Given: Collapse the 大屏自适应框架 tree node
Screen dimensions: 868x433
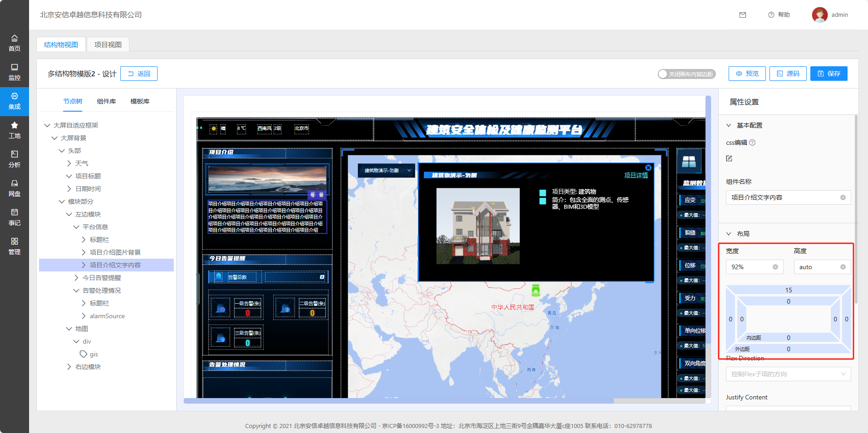Looking at the screenshot, I should [x=47, y=125].
